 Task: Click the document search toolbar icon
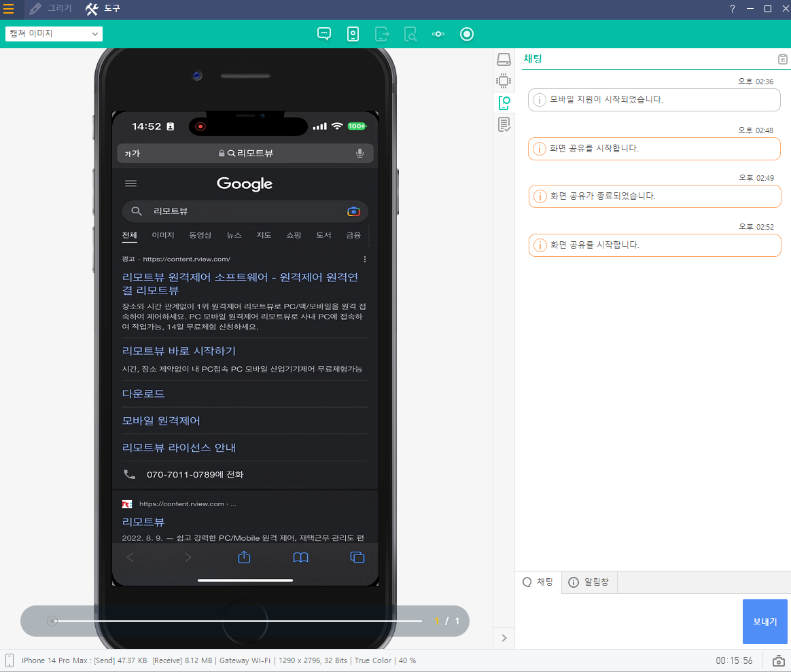click(x=410, y=34)
